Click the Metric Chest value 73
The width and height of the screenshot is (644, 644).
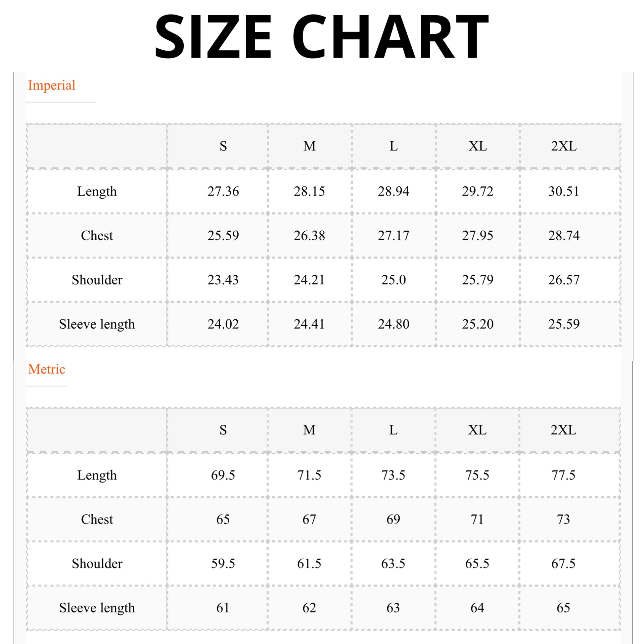(564, 519)
